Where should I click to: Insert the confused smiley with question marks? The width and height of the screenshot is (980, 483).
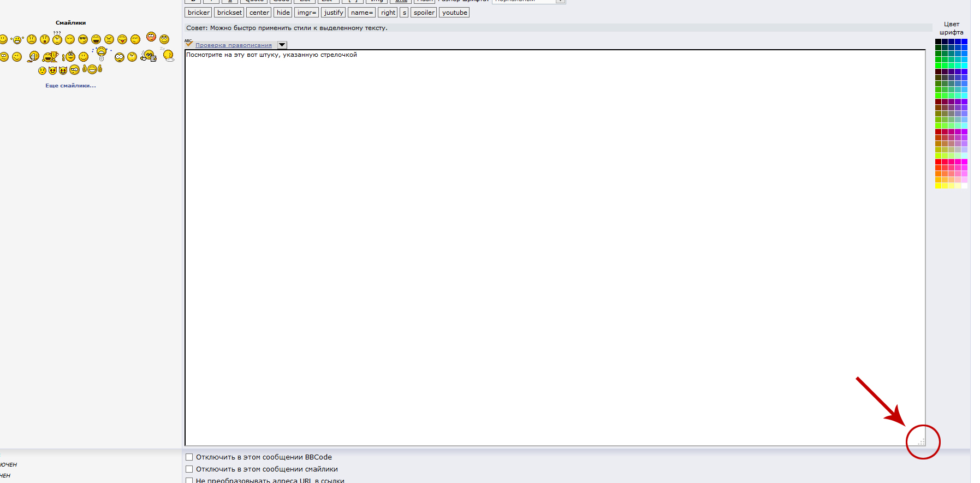57,38
